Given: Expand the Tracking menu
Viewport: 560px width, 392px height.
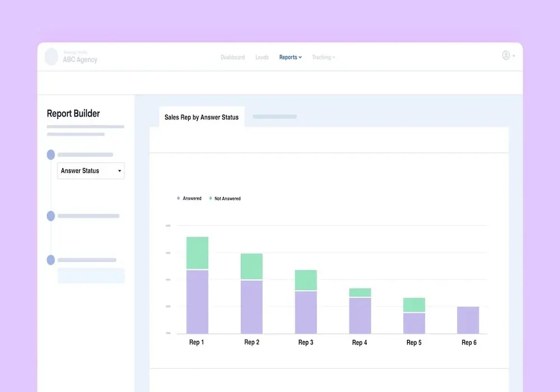Looking at the screenshot, I should (x=323, y=57).
